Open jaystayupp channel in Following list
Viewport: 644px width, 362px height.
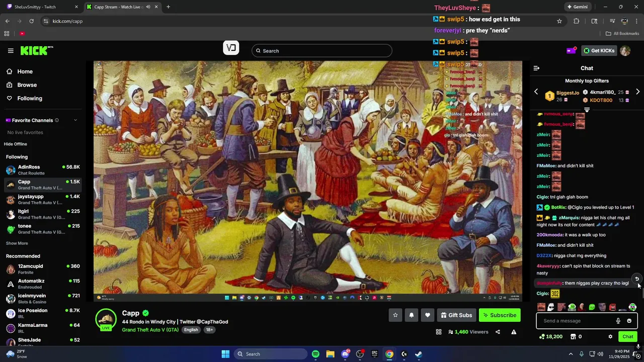(x=42, y=200)
